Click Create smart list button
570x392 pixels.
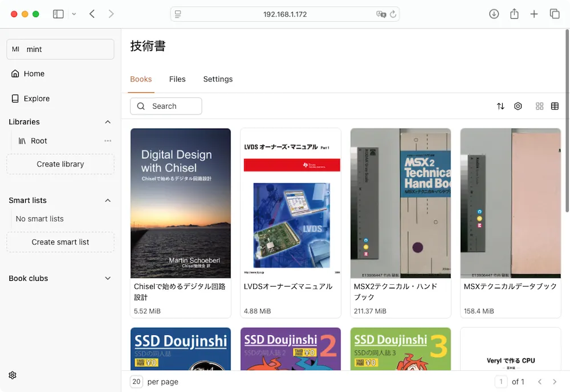[x=60, y=242]
